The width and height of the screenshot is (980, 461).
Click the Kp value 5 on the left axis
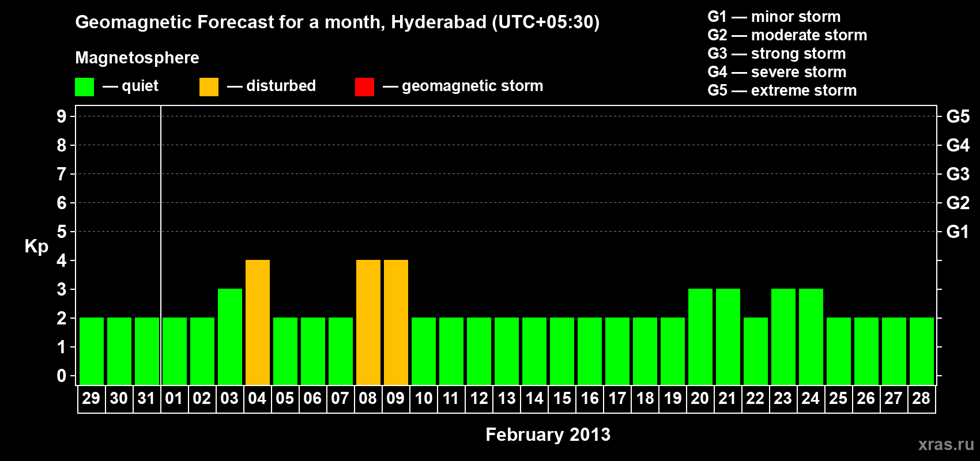click(62, 232)
